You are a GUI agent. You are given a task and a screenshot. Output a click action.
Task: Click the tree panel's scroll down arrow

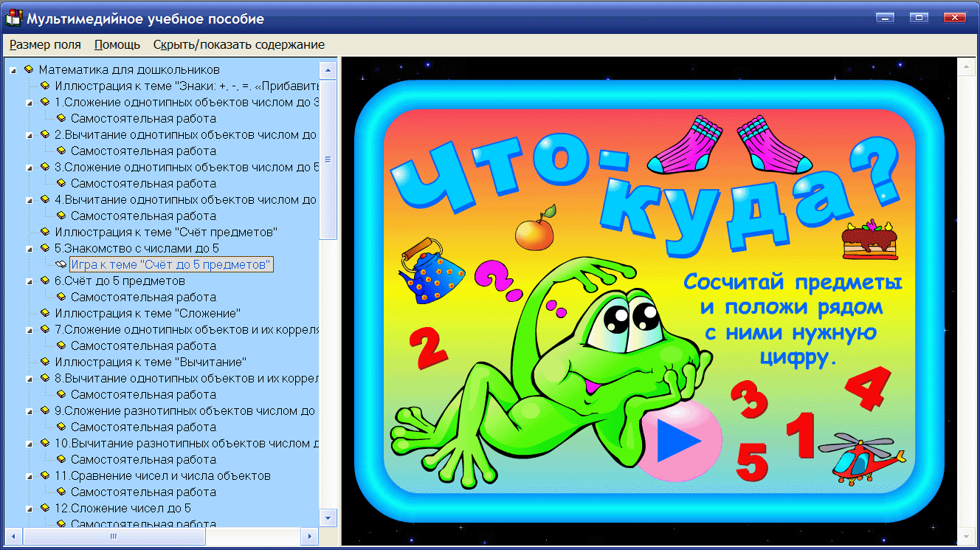click(328, 516)
